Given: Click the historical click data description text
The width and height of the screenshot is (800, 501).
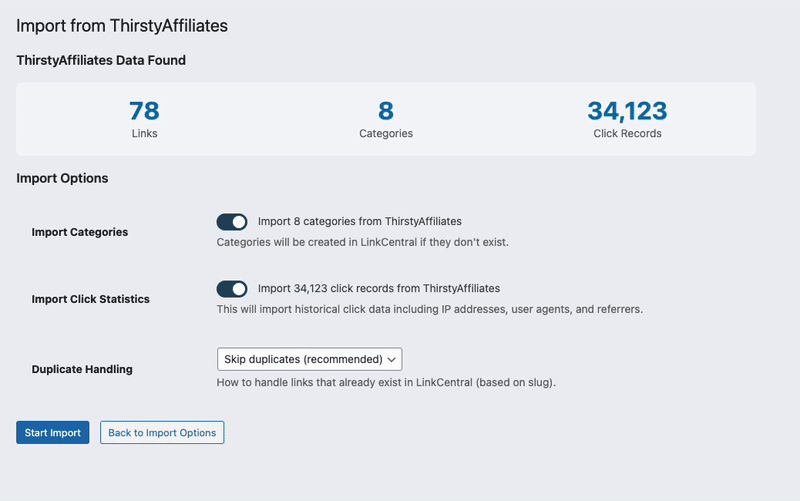Looking at the screenshot, I should [429, 309].
